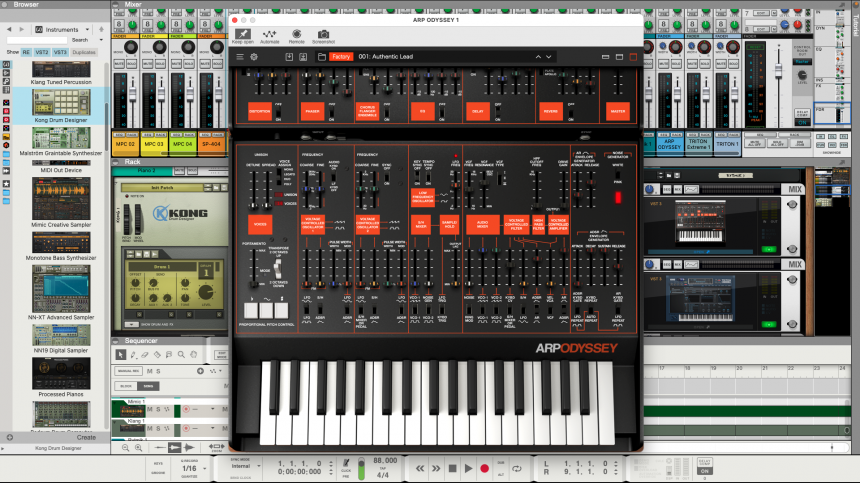Start recording with the red record button
Screen dimensions: 860x483
pos(484,468)
